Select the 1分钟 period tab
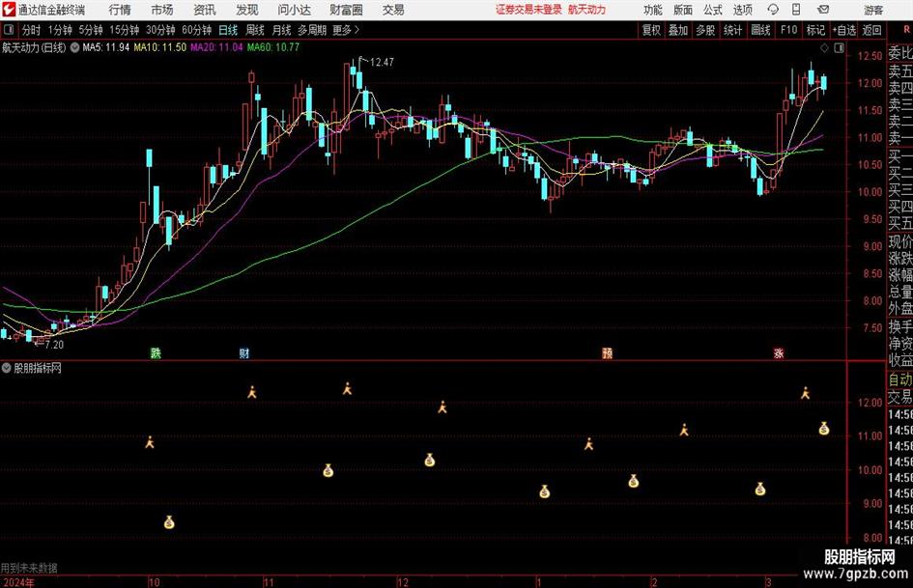The image size is (913, 588). (x=59, y=30)
